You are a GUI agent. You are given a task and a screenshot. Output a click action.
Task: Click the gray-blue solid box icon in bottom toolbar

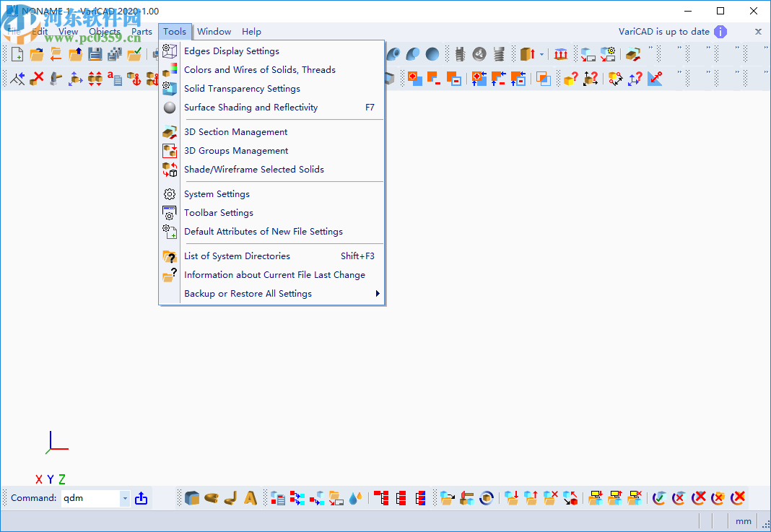click(192, 498)
